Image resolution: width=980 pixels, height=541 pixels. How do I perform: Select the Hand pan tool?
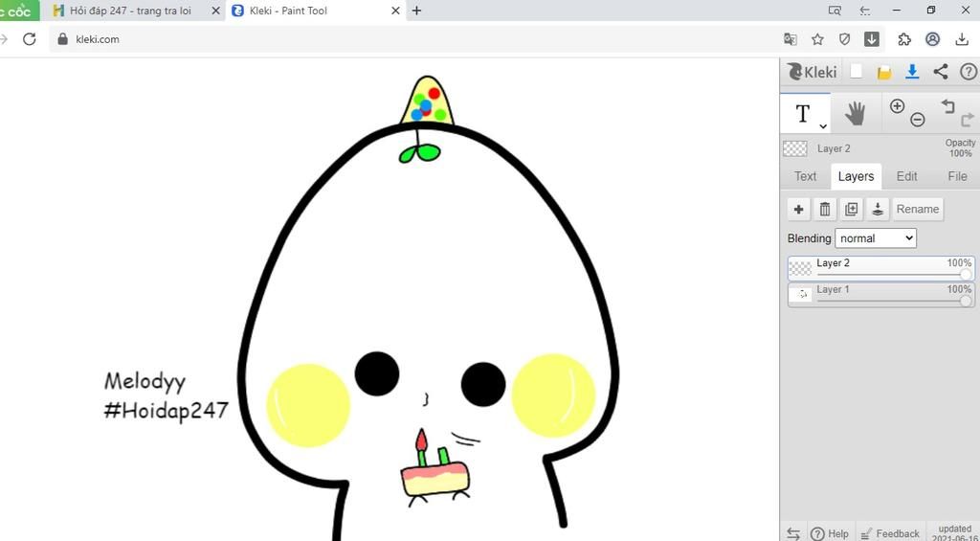coord(855,114)
